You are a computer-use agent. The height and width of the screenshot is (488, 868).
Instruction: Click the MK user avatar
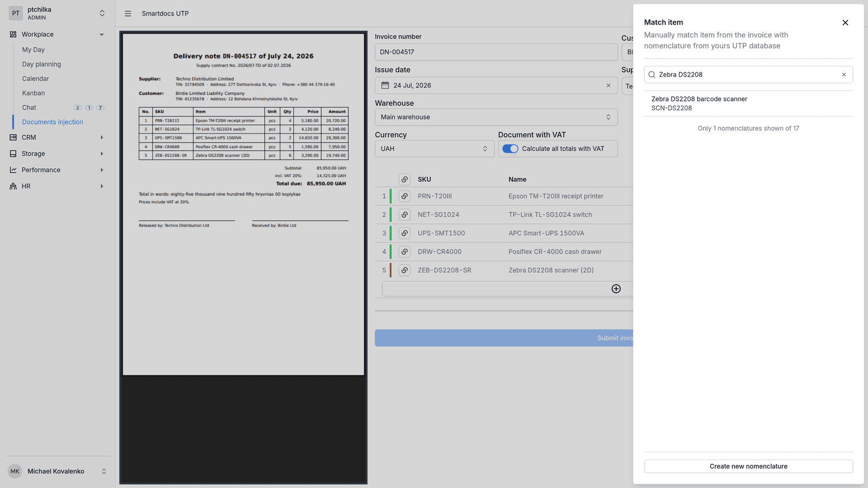click(15, 471)
